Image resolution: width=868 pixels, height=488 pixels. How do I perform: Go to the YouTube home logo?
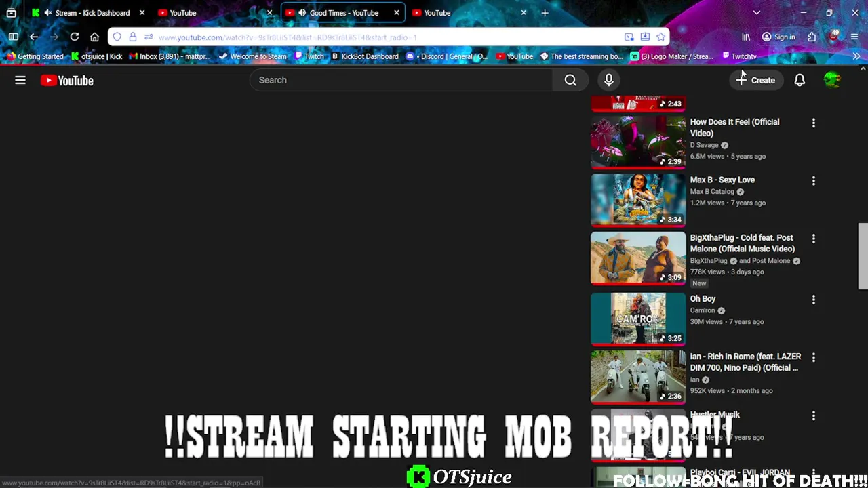(66, 80)
